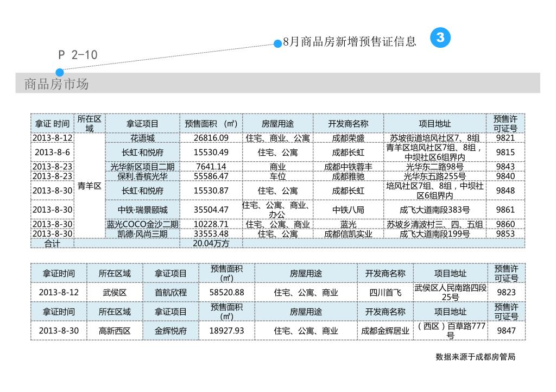
Task: Select developer '四川首飞'
Action: click(x=385, y=293)
